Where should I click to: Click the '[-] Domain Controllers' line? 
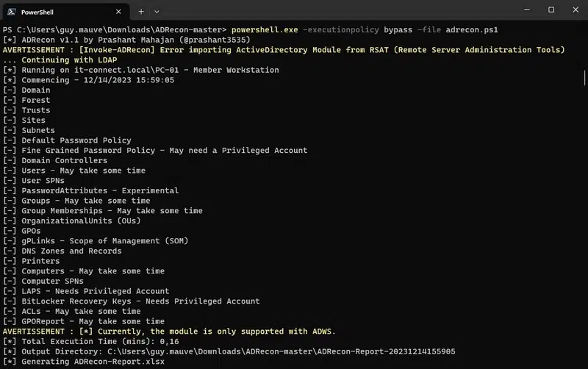coord(55,160)
